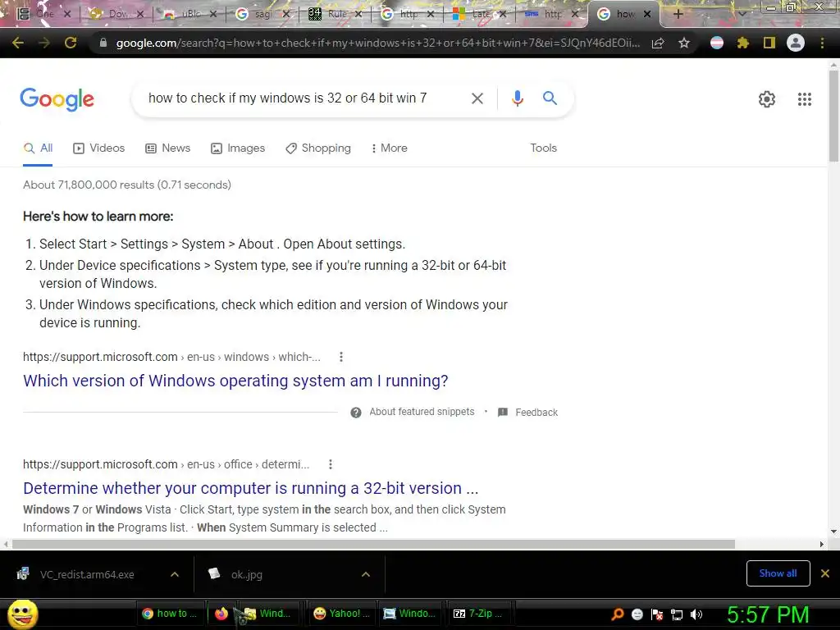
Task: Close the downloads bar
Action: point(825,573)
